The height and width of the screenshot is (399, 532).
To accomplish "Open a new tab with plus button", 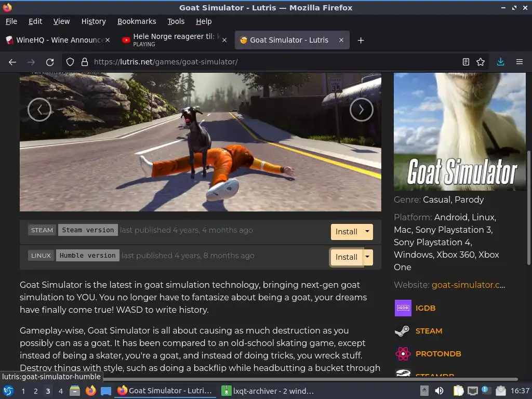I will 361,41.
